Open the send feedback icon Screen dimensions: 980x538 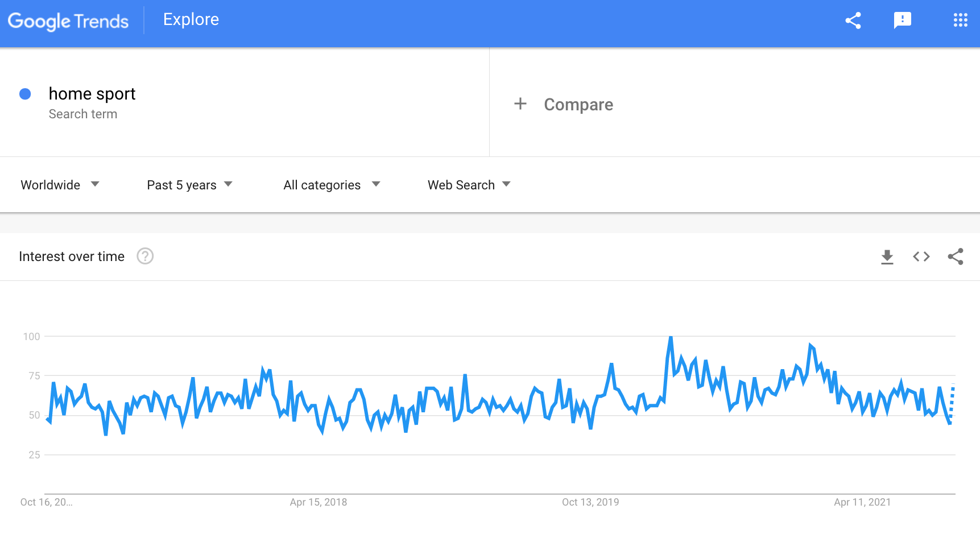(903, 20)
